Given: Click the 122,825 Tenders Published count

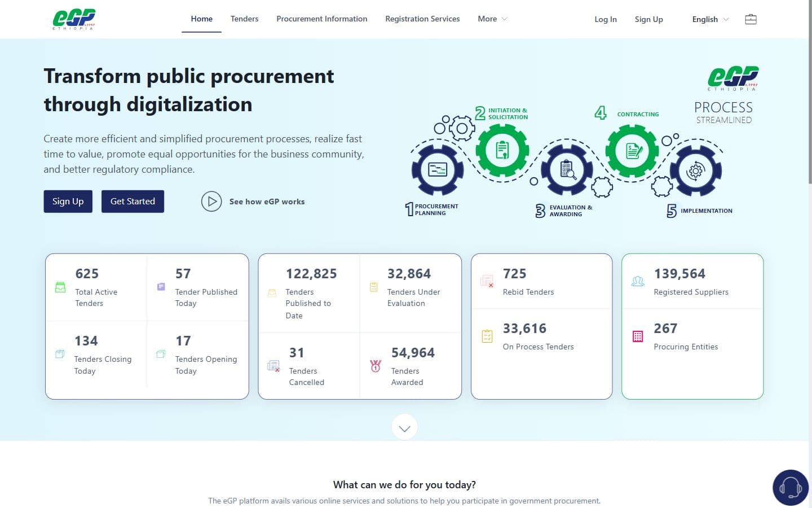Looking at the screenshot, I should click(311, 274).
